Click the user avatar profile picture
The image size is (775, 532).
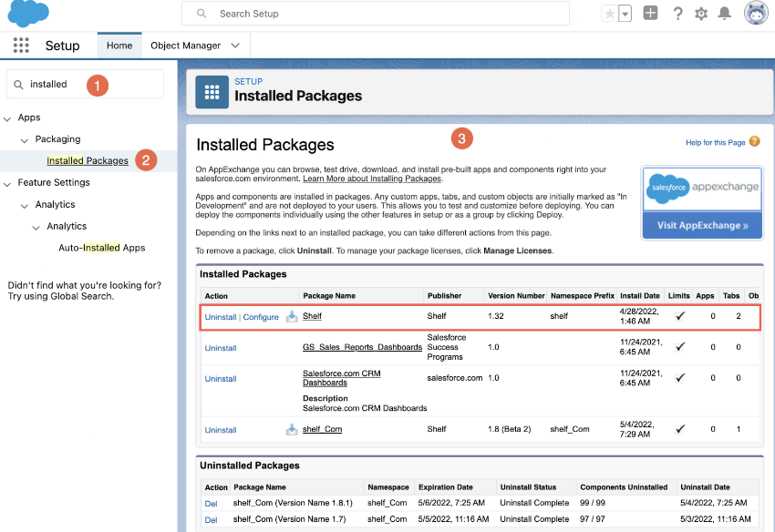pos(757,13)
